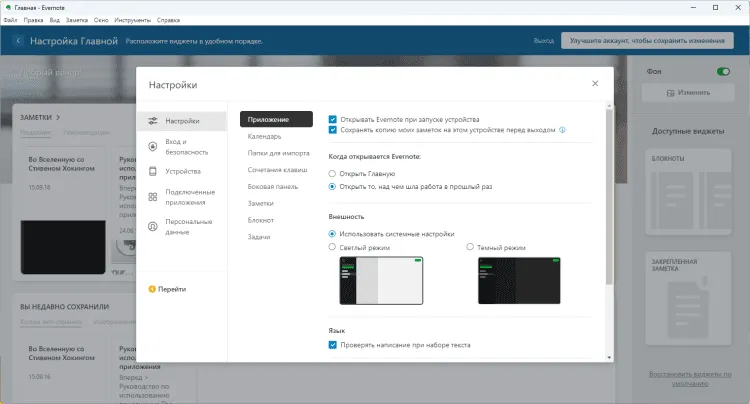Switch to Сочетания клавиш tab
Image resolution: width=750 pixels, height=404 pixels.
point(277,170)
